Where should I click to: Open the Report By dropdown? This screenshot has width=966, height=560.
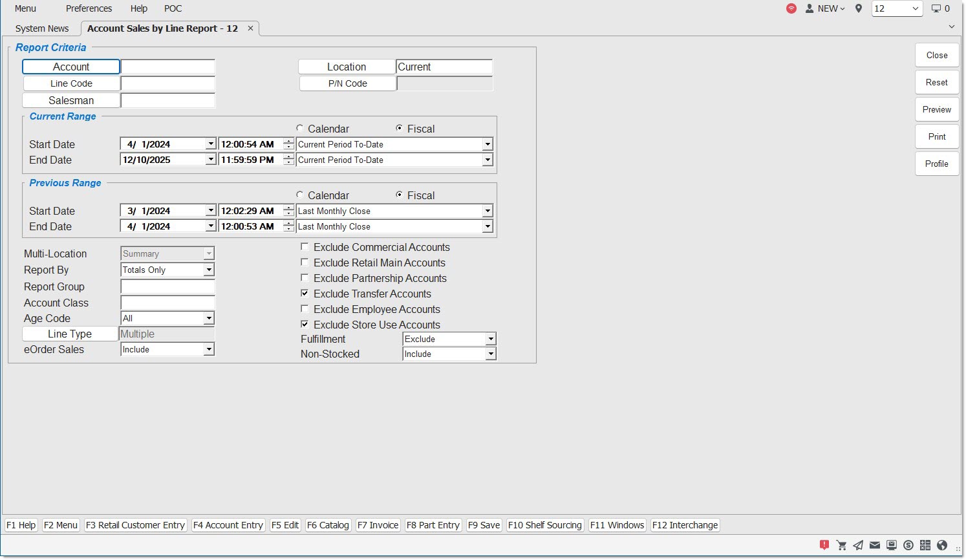pyautogui.click(x=208, y=270)
